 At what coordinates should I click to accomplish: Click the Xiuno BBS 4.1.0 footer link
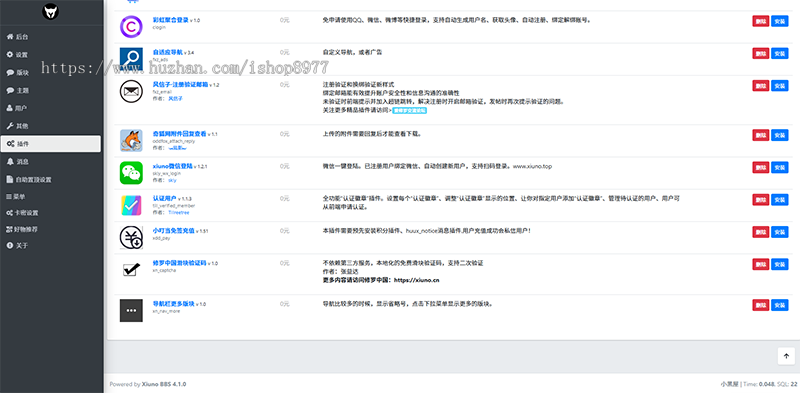pyautogui.click(x=164, y=384)
